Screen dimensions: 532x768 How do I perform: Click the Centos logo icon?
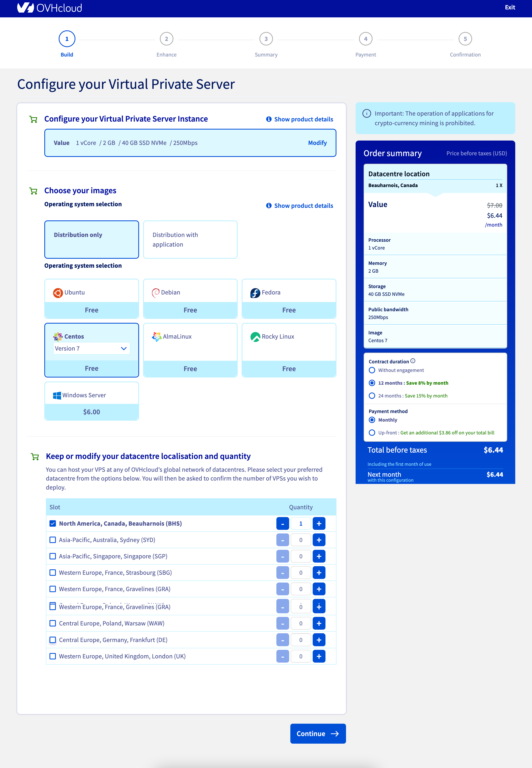58,337
